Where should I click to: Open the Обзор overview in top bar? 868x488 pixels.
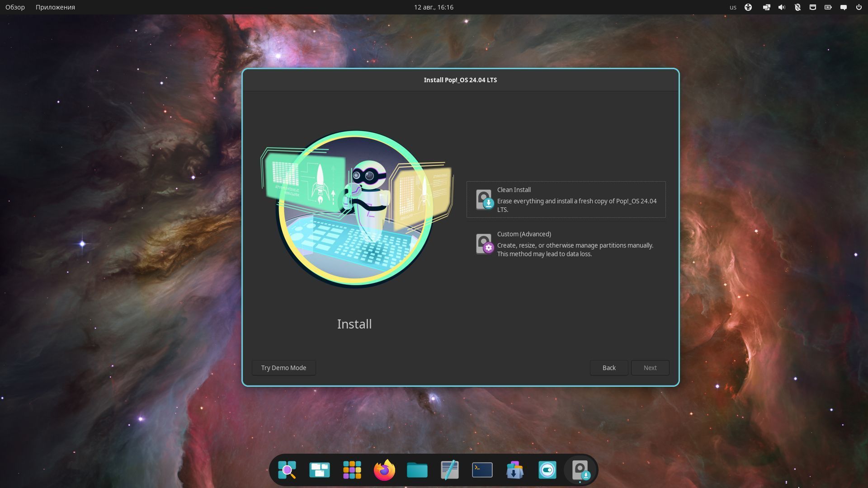[x=15, y=7]
